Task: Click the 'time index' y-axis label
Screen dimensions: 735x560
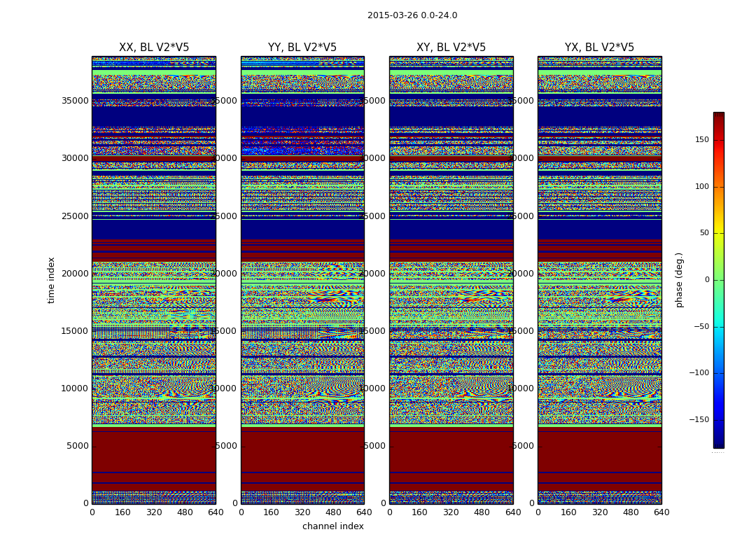Action: (x=51, y=280)
